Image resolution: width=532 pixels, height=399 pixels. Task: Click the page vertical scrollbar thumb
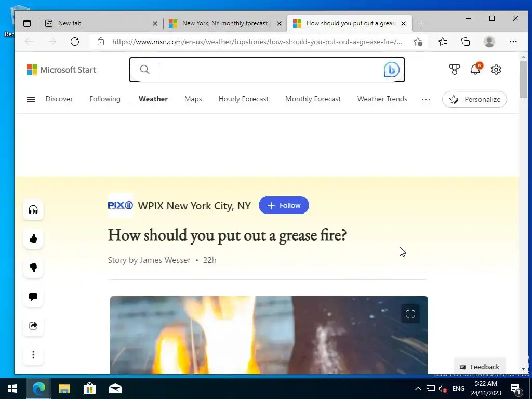pyautogui.click(x=523, y=79)
